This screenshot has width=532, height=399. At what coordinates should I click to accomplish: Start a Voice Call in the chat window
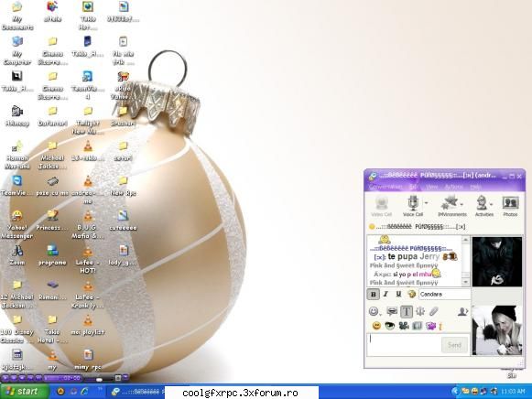coord(413,206)
